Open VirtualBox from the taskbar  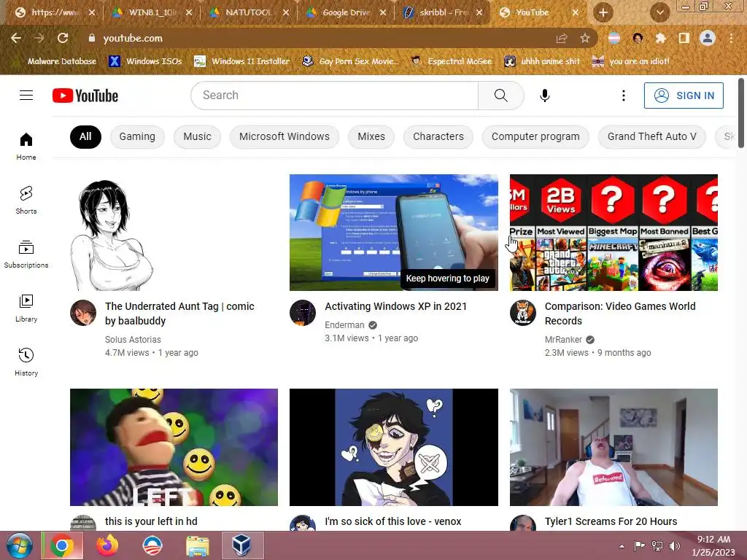coord(242,545)
